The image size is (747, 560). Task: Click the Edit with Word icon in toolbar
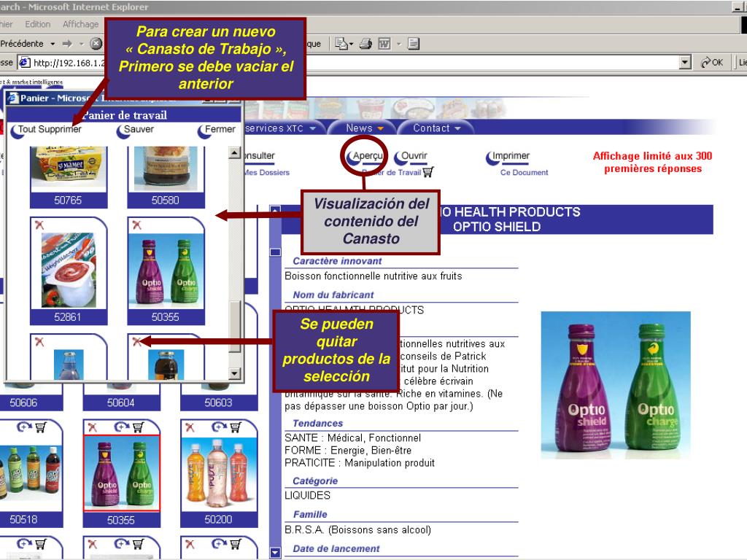(x=384, y=44)
